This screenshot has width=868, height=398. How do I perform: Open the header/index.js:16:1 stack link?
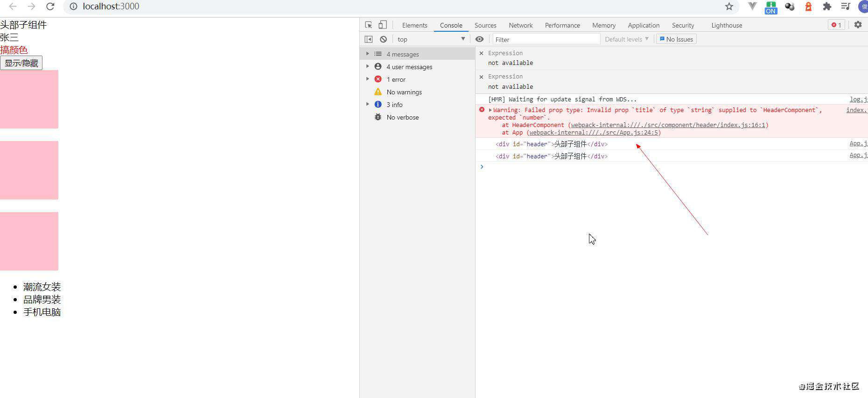tap(668, 125)
